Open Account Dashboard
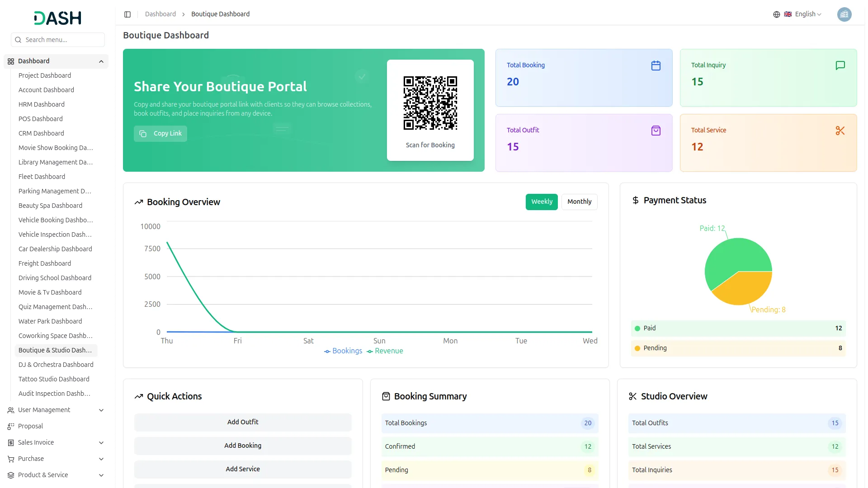The height and width of the screenshot is (488, 868). 46,90
